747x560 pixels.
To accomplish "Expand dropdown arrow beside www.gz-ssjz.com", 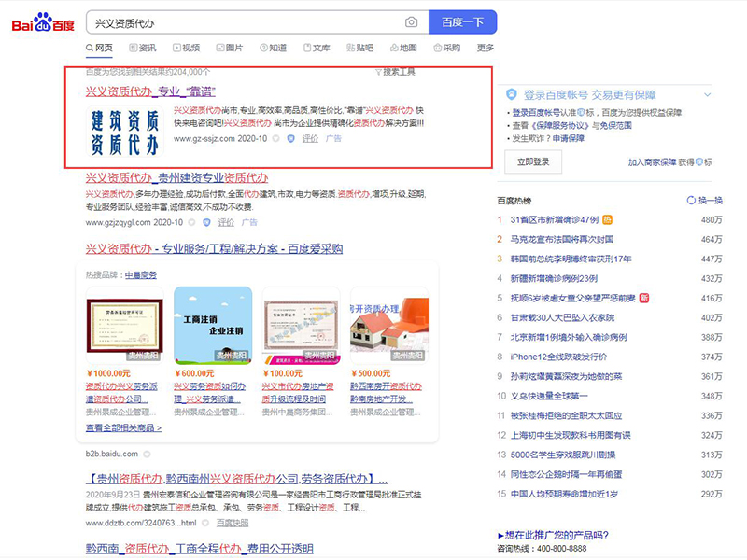I will (x=275, y=138).
